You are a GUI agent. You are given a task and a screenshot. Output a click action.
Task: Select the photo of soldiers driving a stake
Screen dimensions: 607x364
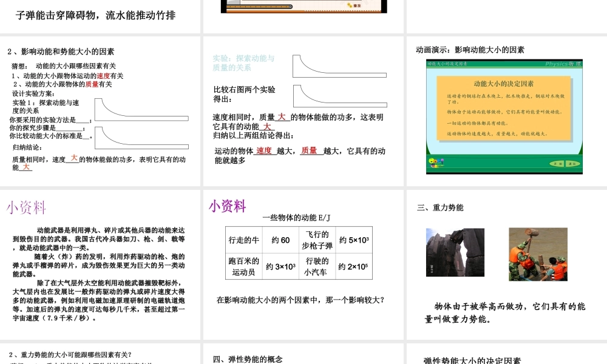(x=538, y=254)
